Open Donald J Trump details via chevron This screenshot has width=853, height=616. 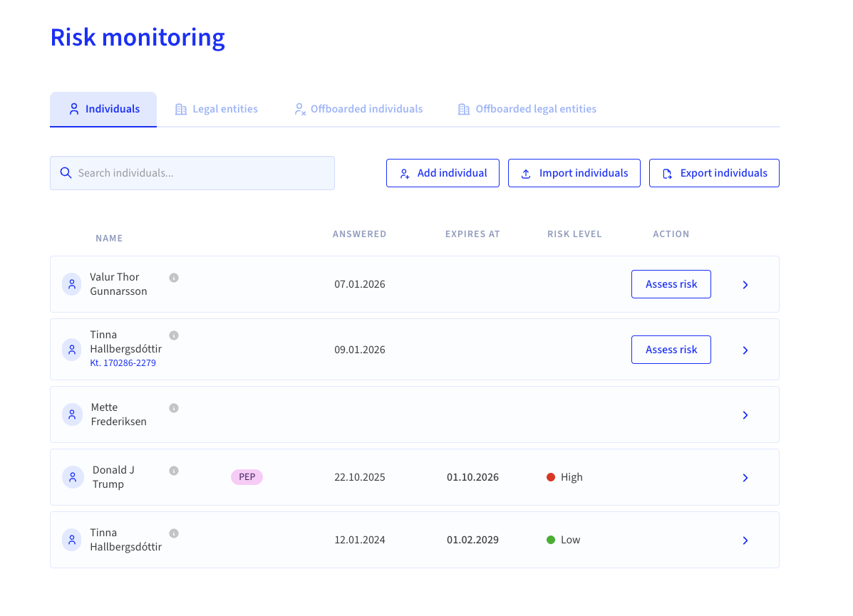coord(745,478)
